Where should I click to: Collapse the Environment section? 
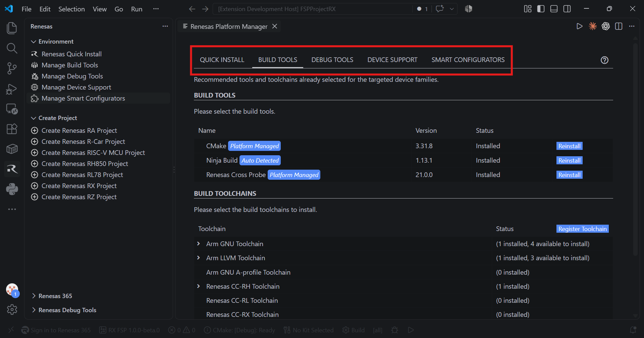pyautogui.click(x=34, y=42)
